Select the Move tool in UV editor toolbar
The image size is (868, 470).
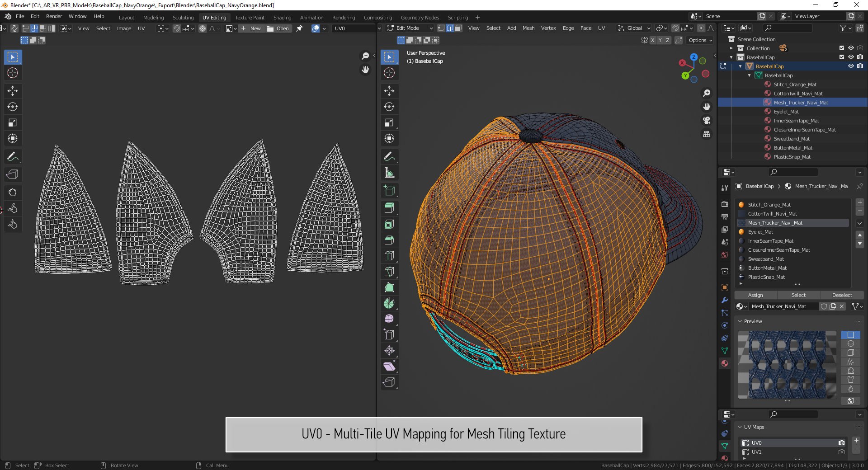13,91
